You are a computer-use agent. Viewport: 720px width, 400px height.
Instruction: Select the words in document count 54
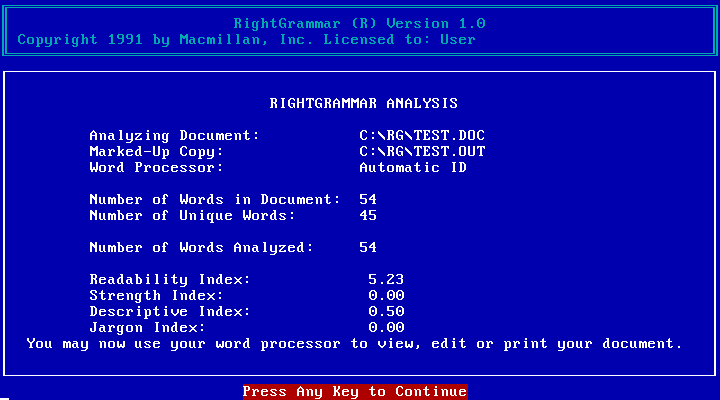click(368, 200)
